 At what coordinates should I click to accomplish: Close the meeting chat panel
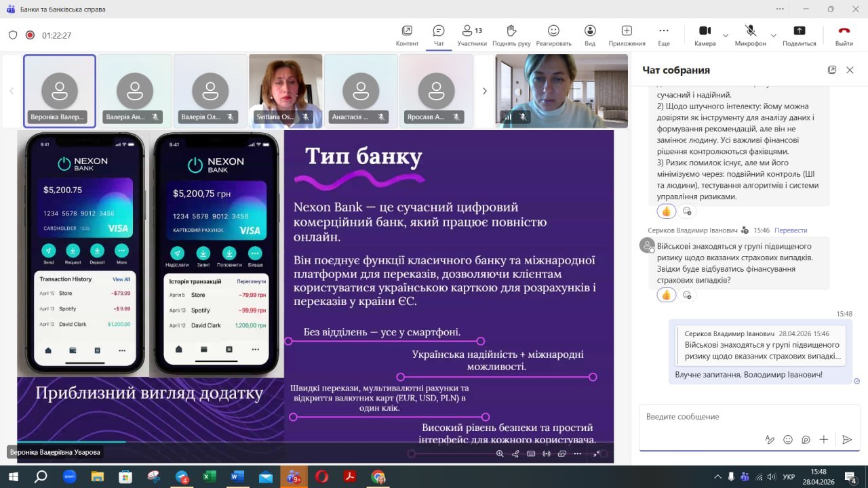(850, 70)
